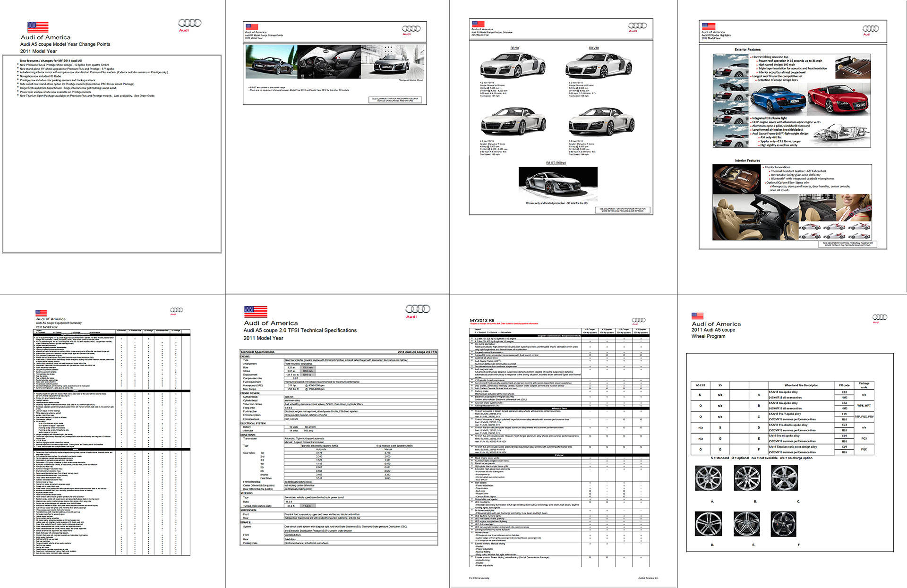907x588 pixels.
Task: Click the 'DRIVETRAIN' section label
Action: 248,435
